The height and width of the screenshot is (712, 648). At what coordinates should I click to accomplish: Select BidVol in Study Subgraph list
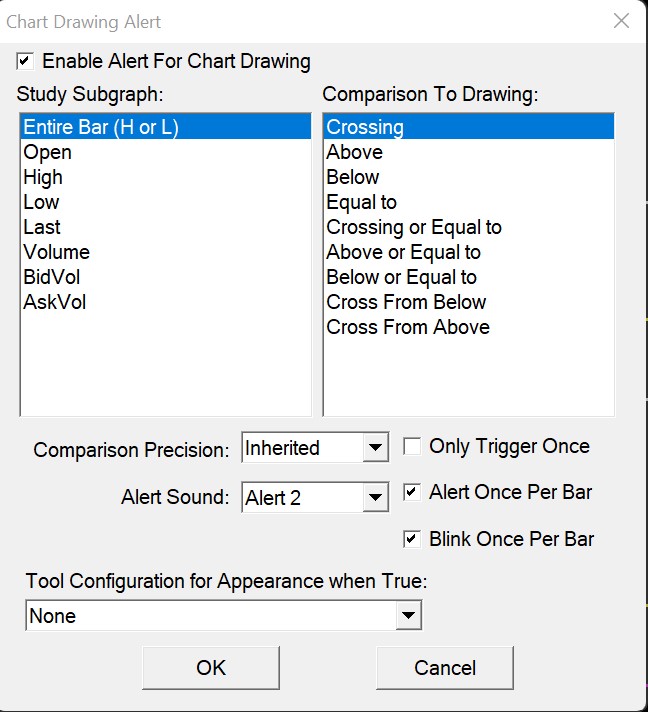coord(166,277)
